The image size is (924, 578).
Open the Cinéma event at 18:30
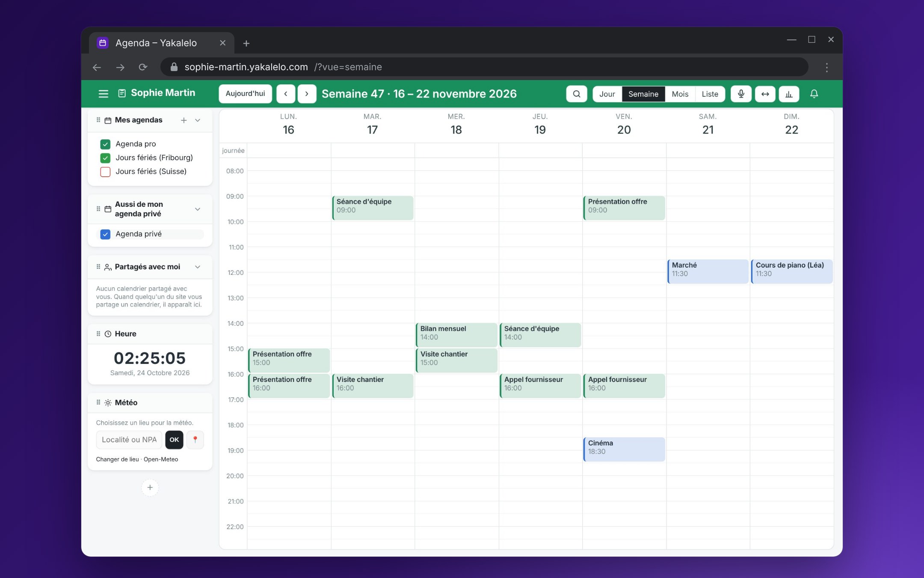pyautogui.click(x=624, y=449)
